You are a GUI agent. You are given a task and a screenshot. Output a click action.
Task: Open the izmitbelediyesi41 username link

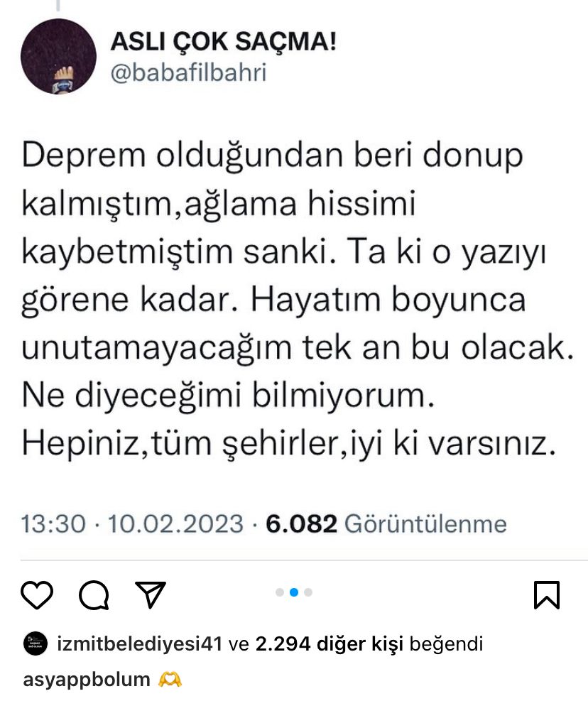(x=140, y=644)
